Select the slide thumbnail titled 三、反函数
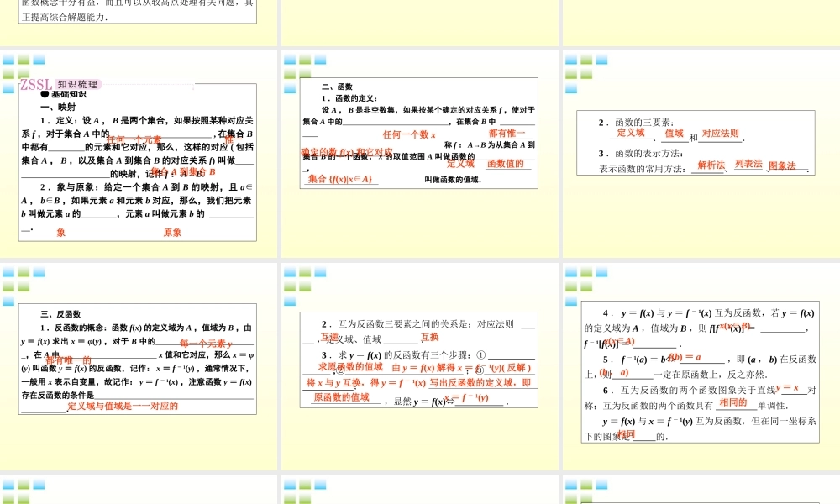 [139, 367]
